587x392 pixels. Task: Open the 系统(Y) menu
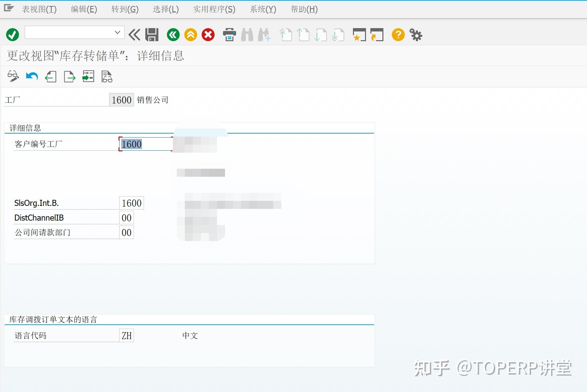[263, 9]
